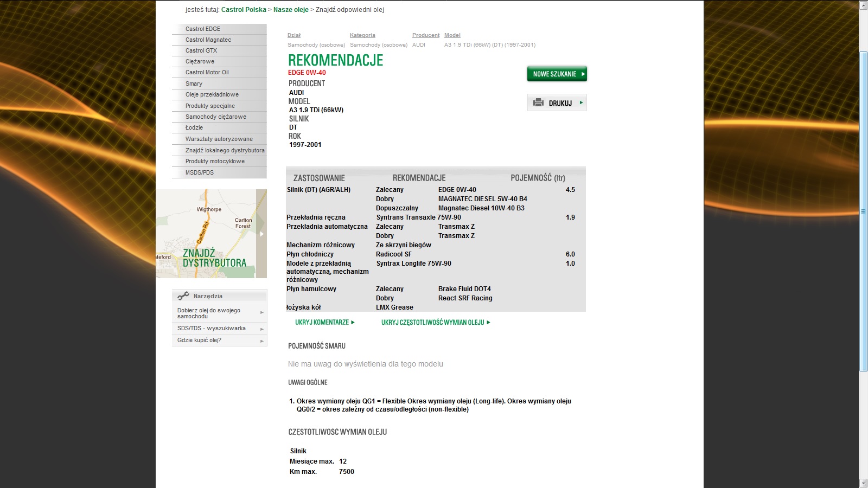Click the Narzędzia panel header

(x=219, y=296)
